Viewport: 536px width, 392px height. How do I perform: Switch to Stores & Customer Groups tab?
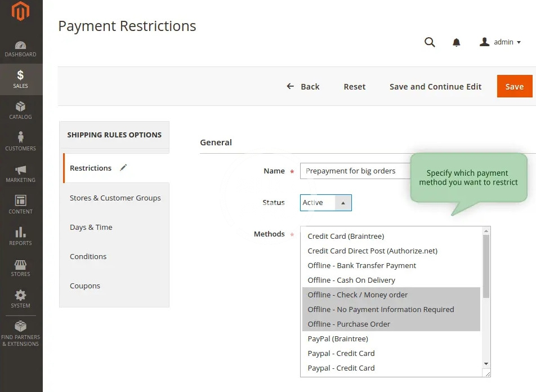[115, 198]
